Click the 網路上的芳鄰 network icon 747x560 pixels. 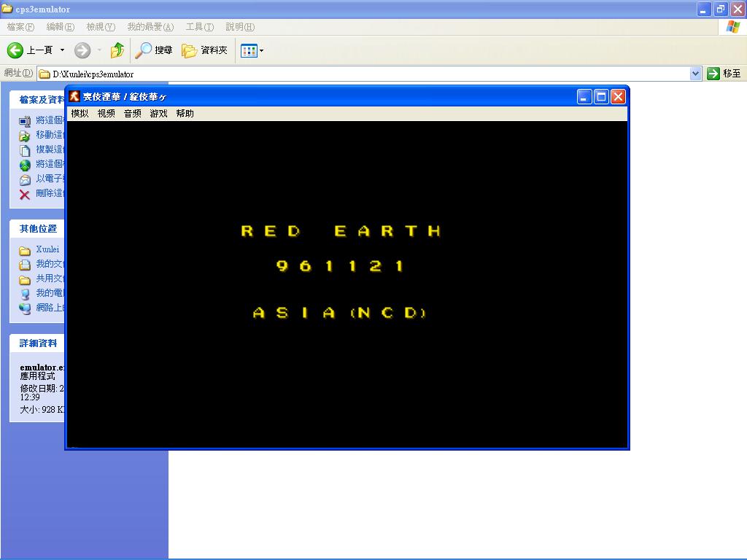click(25, 308)
